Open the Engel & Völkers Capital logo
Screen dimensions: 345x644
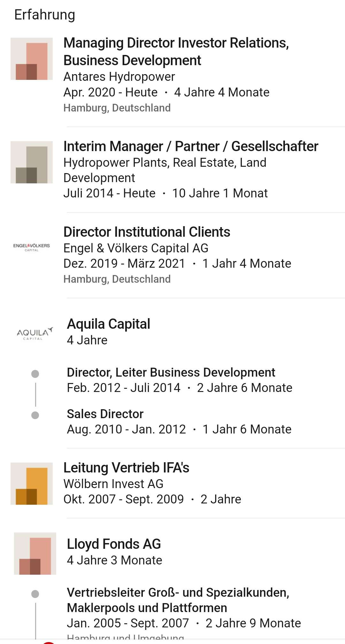[32, 247]
